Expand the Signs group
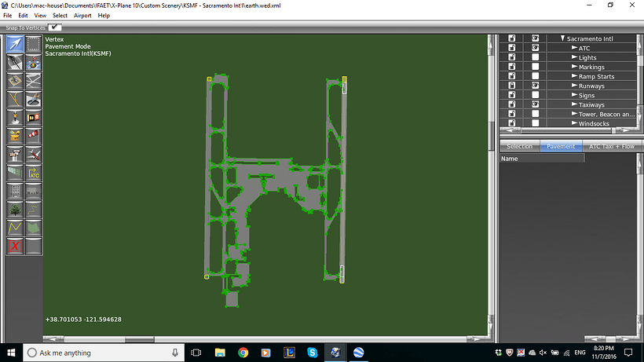This screenshot has height=362, width=644. coord(575,95)
